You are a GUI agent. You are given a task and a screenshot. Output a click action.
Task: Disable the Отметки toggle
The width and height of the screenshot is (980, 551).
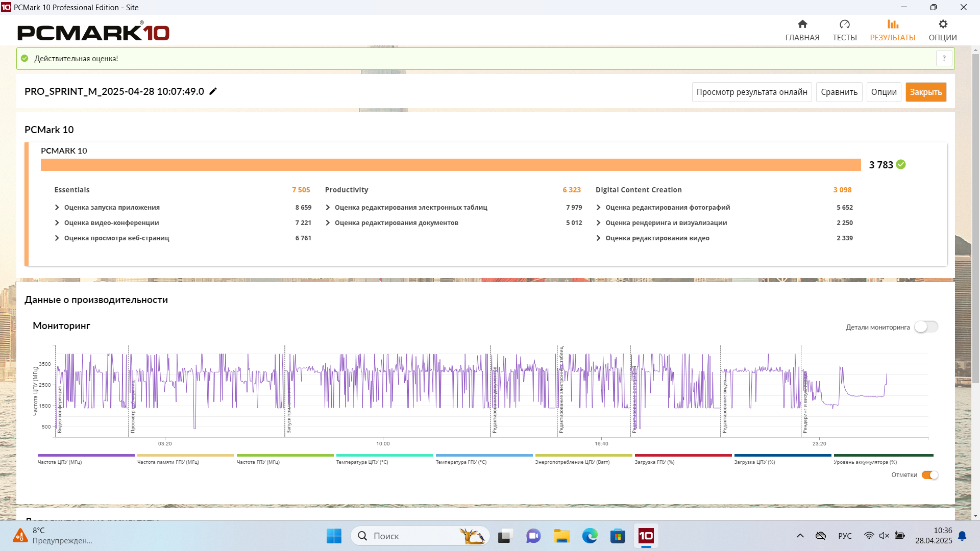point(930,475)
